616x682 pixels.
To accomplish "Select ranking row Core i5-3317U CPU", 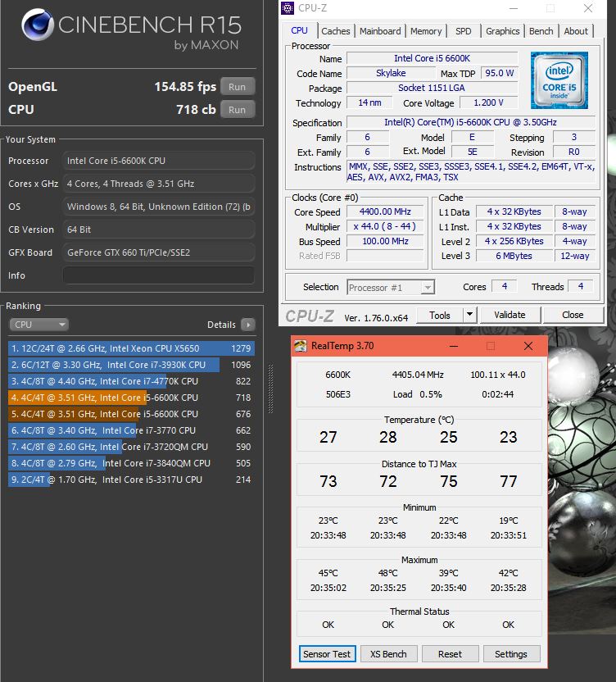I will (x=131, y=480).
